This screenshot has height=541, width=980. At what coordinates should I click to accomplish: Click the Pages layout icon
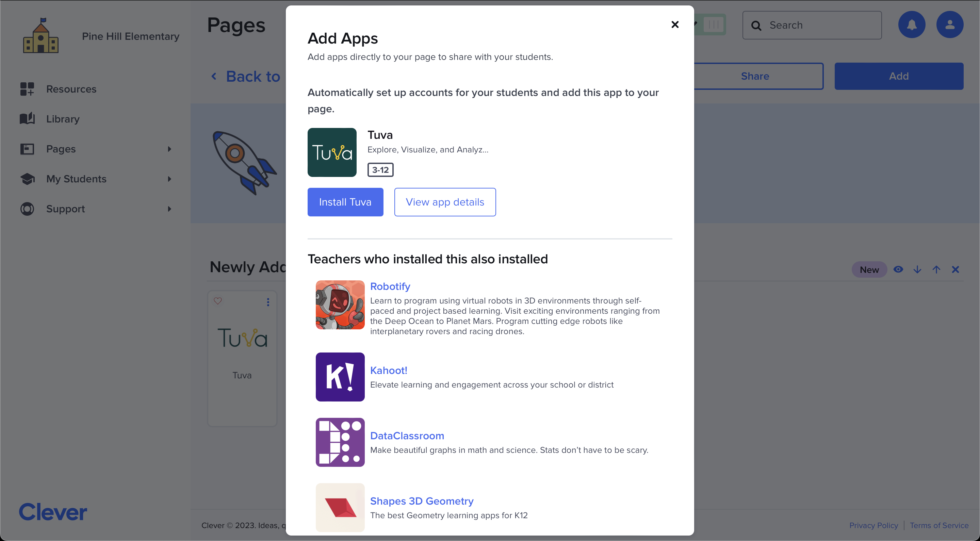coord(27,149)
